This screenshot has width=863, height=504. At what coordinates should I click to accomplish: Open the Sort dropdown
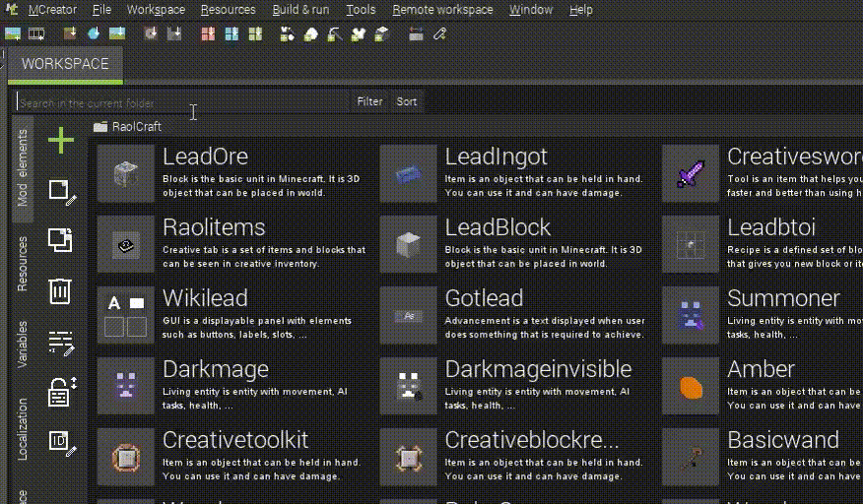tap(407, 101)
